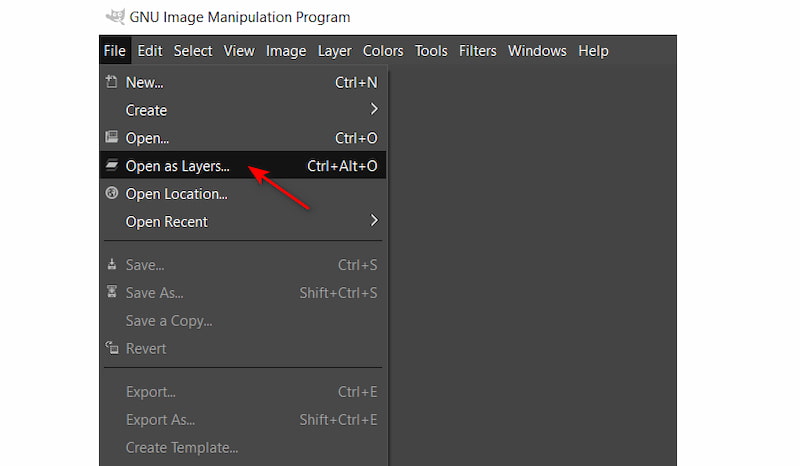The image size is (800, 466).
Task: Expand the Create submenu arrow
Action: (x=374, y=110)
